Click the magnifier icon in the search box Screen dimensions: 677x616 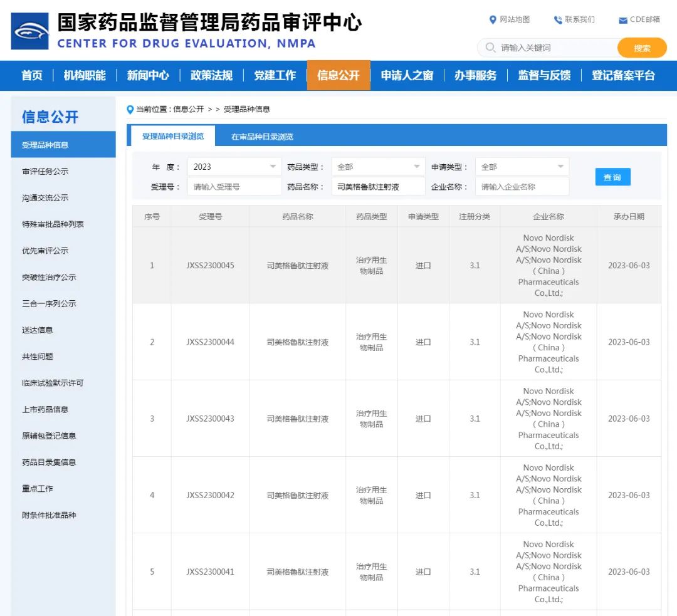[489, 47]
